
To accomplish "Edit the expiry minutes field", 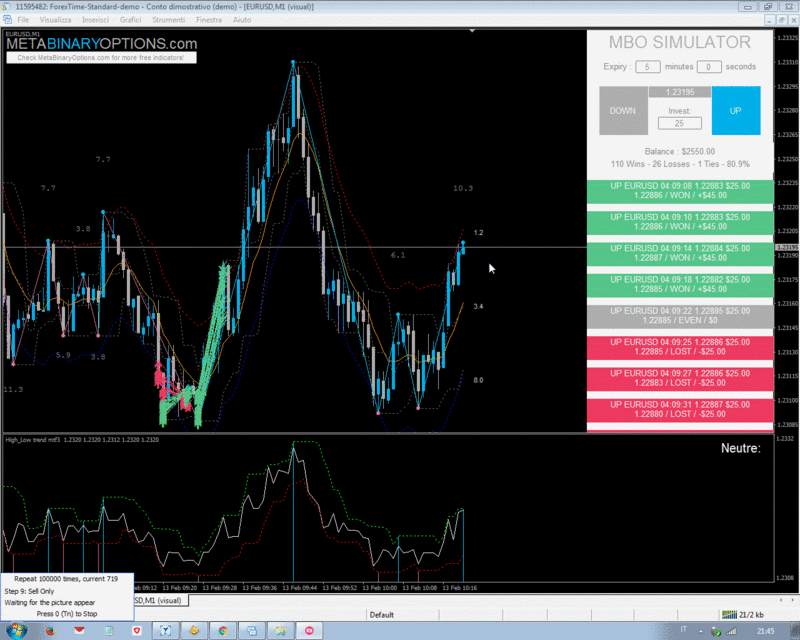I will point(647,67).
